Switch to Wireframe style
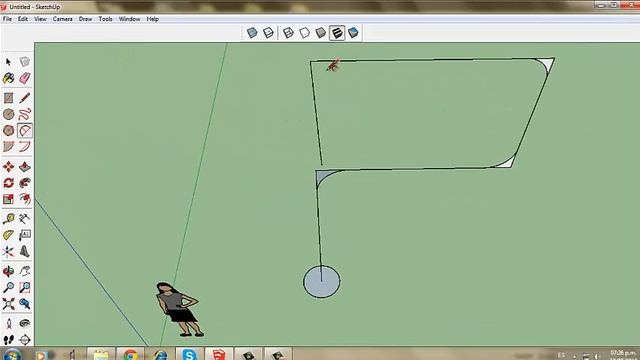This screenshot has width=640, height=360. click(x=288, y=33)
